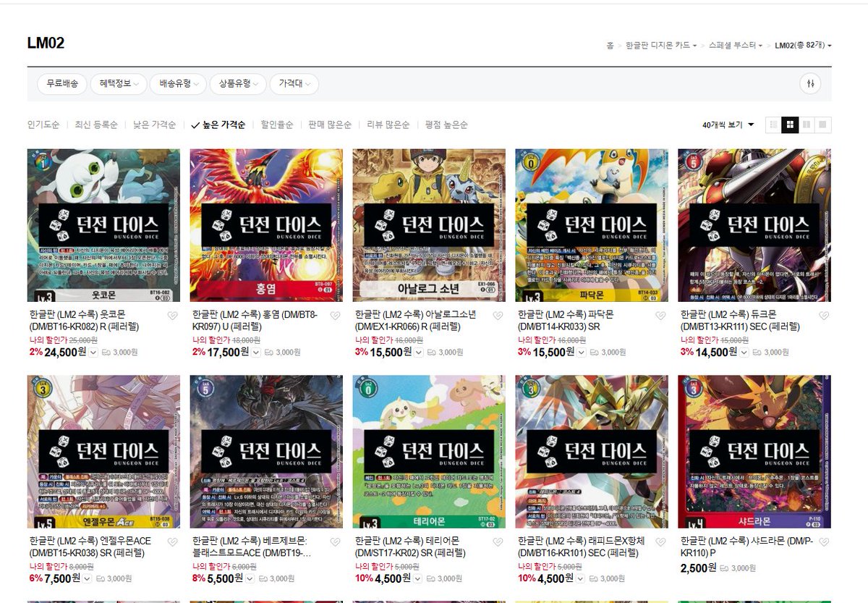
Task: Expand price details for 7,500원 엔젤우몬ACE
Action: pyautogui.click(x=88, y=579)
